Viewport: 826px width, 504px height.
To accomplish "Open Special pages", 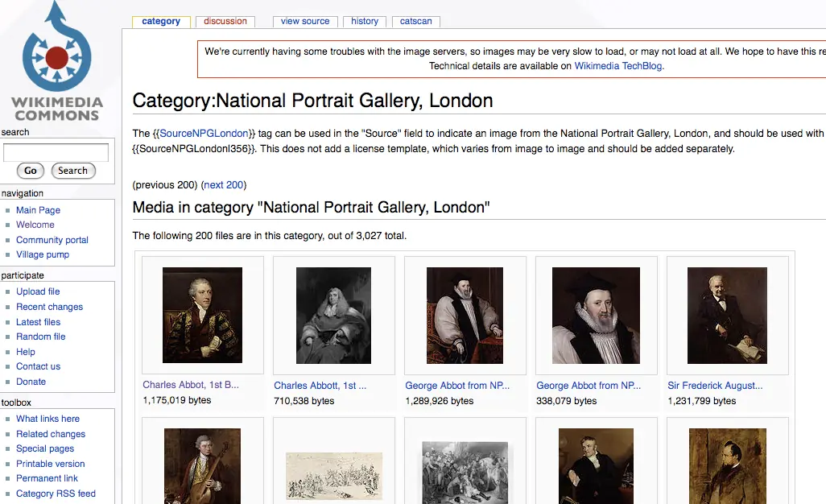I will 45,448.
